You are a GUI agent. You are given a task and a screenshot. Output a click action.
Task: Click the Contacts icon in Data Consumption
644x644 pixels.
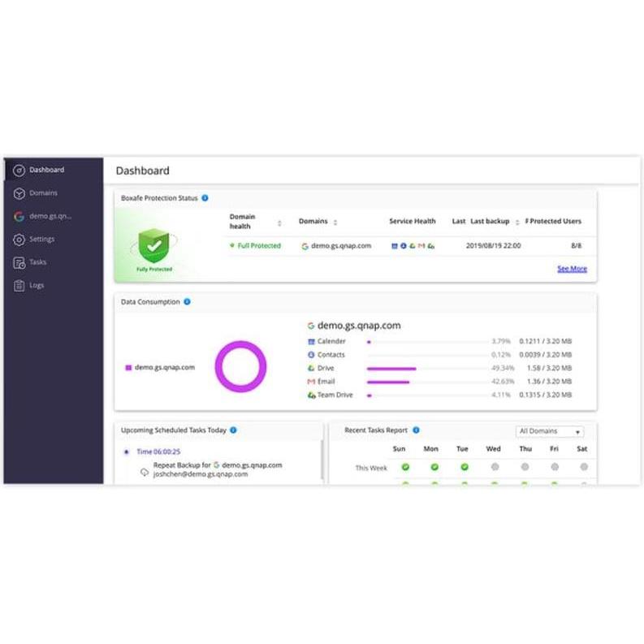(x=311, y=355)
